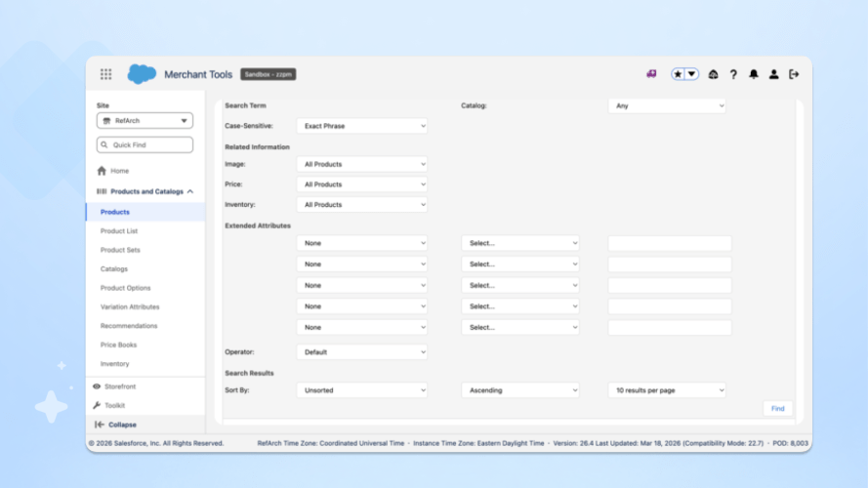The image size is (868, 488).
Task: Open the Case-Sensitive Exact Phrase dropdown
Action: point(362,126)
